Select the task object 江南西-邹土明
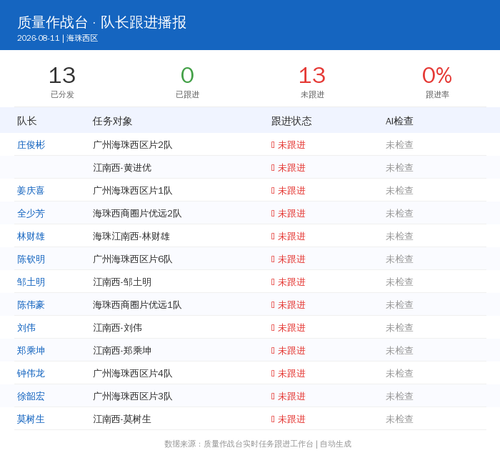 pos(122,282)
